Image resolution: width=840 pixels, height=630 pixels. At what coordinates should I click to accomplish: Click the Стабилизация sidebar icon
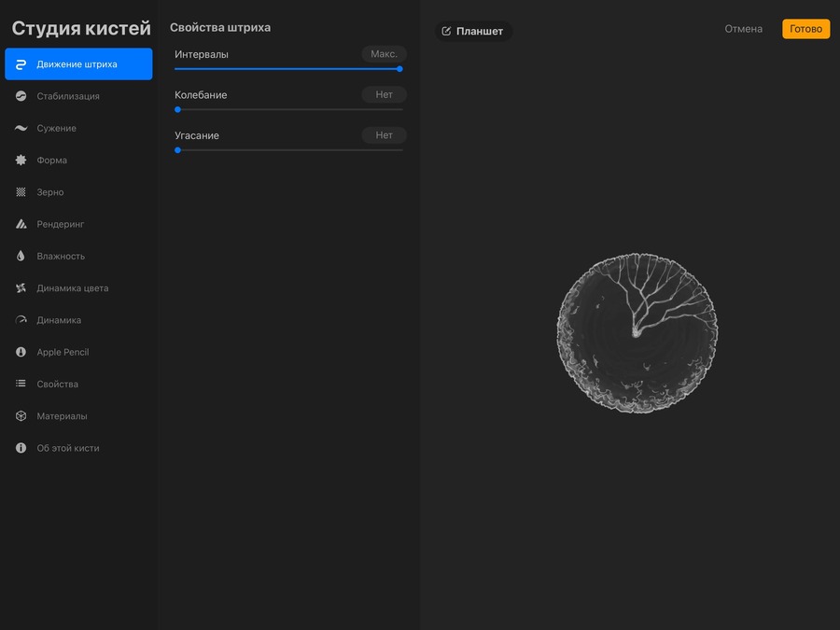pyautogui.click(x=21, y=96)
